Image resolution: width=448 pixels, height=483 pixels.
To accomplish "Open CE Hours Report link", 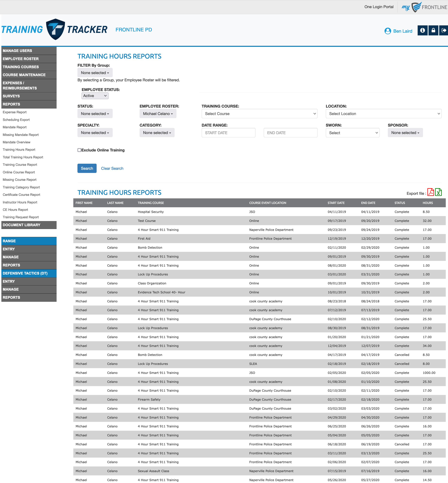I will 15,210.
